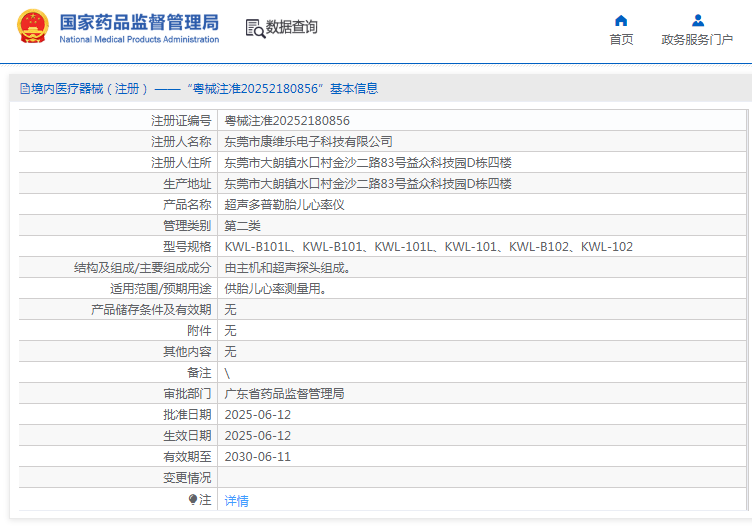This screenshot has width=752, height=526.
Task: Click the 国家药品监督管理局 site title text
Action: tap(138, 21)
